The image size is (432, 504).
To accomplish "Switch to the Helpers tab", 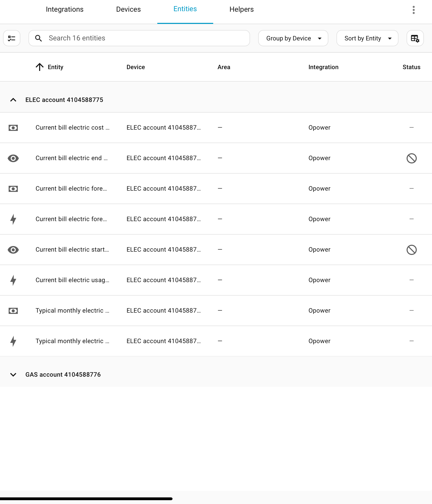I will tap(241, 9).
